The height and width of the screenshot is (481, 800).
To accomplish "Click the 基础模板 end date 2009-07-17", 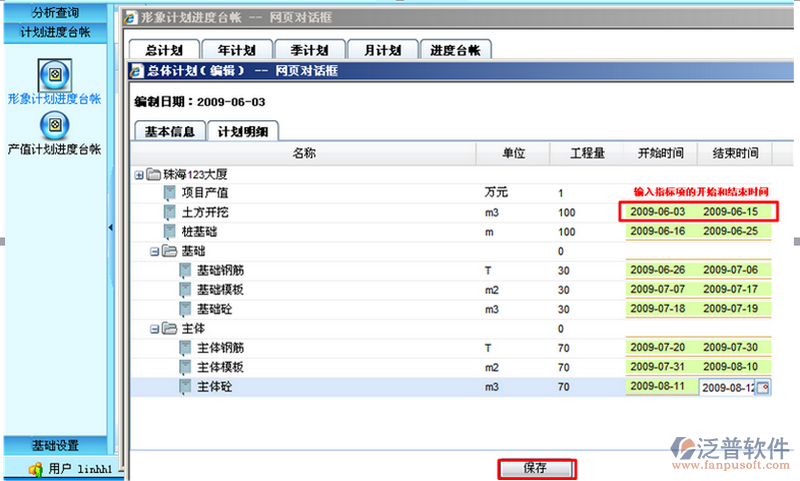I will (731, 289).
